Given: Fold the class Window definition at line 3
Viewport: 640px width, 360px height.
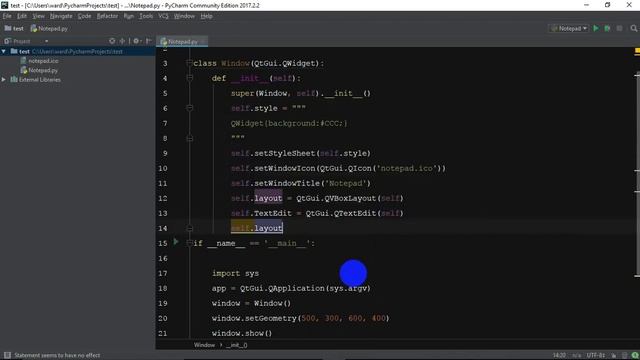Looking at the screenshot, I should click(x=189, y=63).
